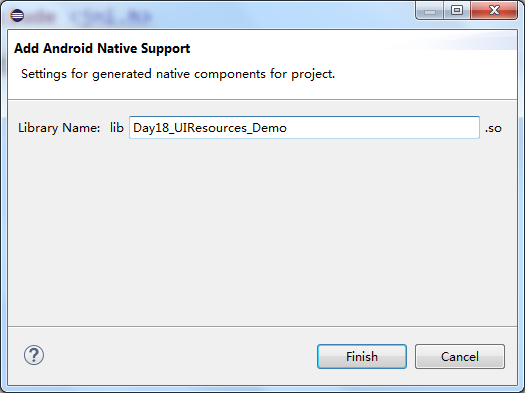The height and width of the screenshot is (393, 525).
Task: Click the lib prefix label
Action: click(117, 128)
